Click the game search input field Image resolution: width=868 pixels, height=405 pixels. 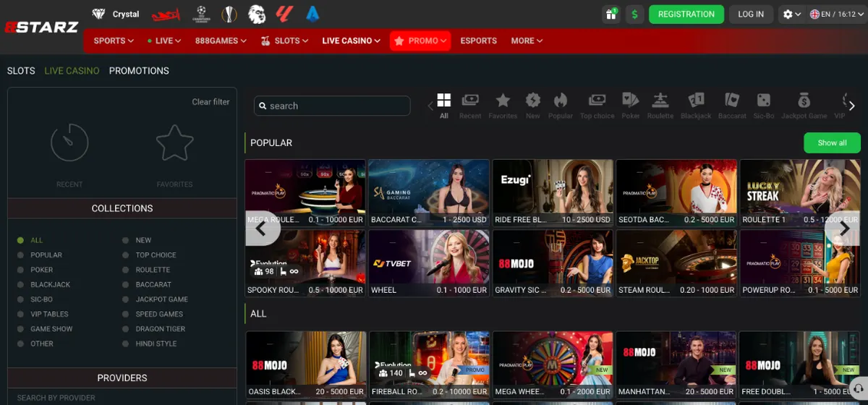pyautogui.click(x=332, y=106)
